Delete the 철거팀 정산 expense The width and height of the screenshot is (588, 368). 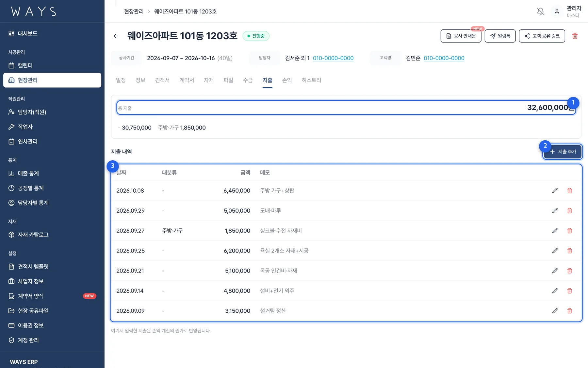(x=569, y=311)
